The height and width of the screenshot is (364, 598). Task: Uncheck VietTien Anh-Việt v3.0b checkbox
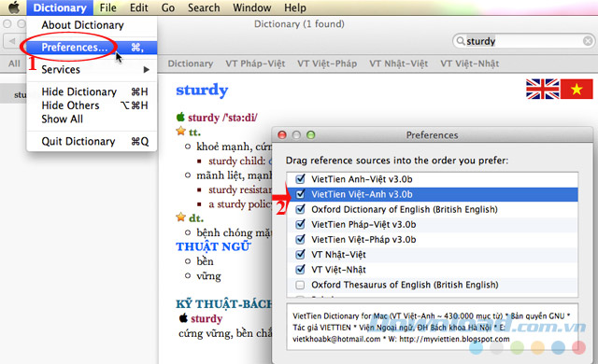click(301, 178)
